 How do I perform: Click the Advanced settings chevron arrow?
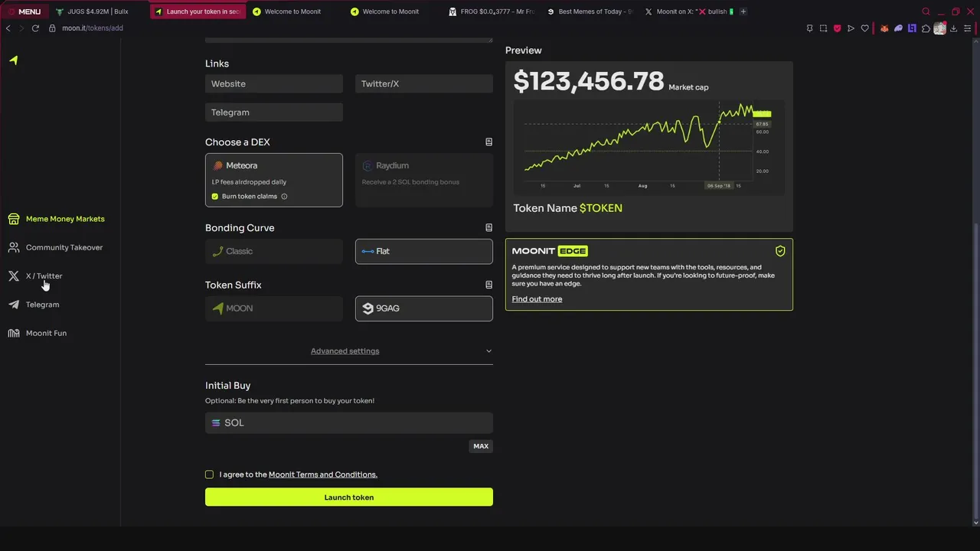point(488,351)
